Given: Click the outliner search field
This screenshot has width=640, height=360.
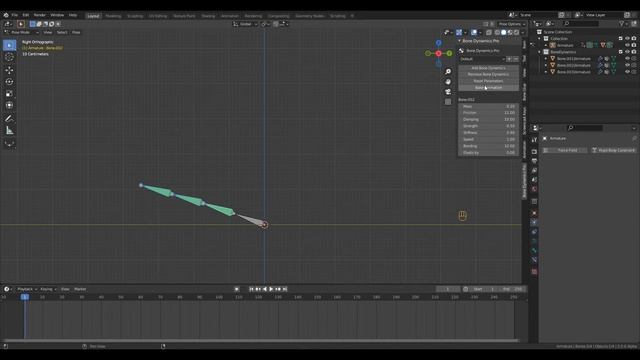Looking at the screenshot, I should 582,24.
